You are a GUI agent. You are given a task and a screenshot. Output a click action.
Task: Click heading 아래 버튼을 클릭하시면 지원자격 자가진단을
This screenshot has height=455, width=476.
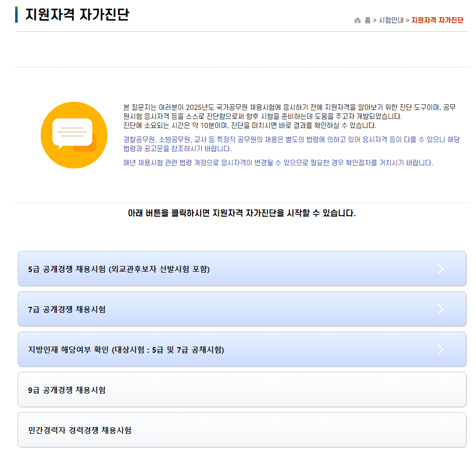pyautogui.click(x=242, y=213)
